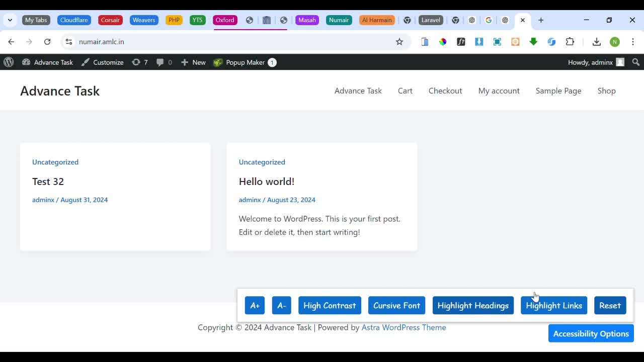Toggle High Contrast mode
644x362 pixels.
[x=330, y=305]
